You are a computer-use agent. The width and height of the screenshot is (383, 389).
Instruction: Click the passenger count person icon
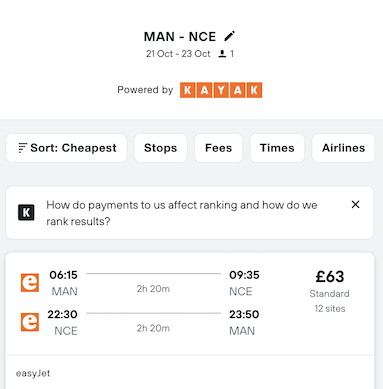pos(222,54)
